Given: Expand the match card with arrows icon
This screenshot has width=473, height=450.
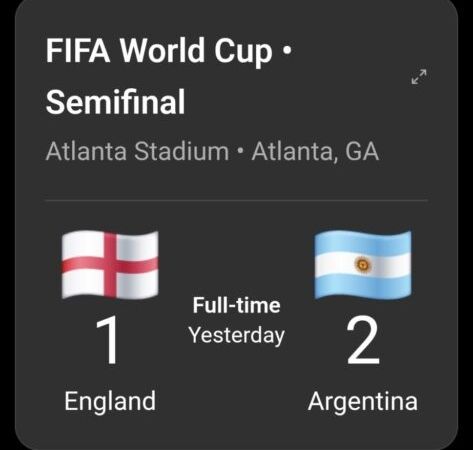Looking at the screenshot, I should pyautogui.click(x=419, y=77).
